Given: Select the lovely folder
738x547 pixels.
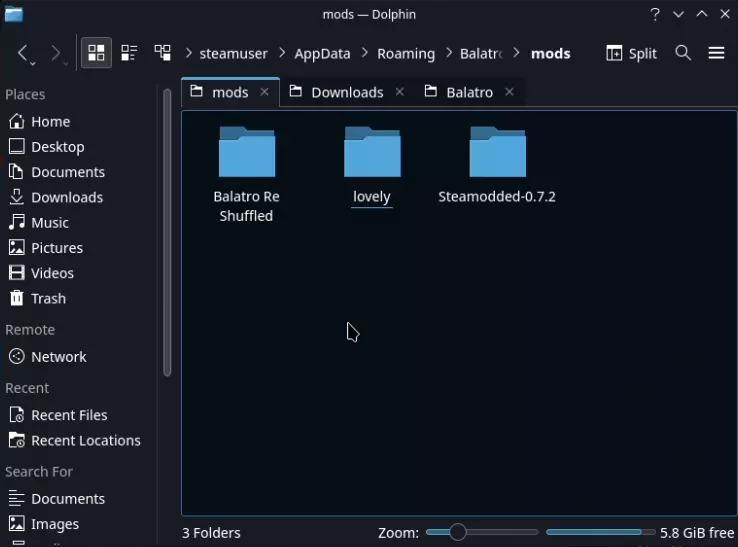Looking at the screenshot, I should (372, 165).
